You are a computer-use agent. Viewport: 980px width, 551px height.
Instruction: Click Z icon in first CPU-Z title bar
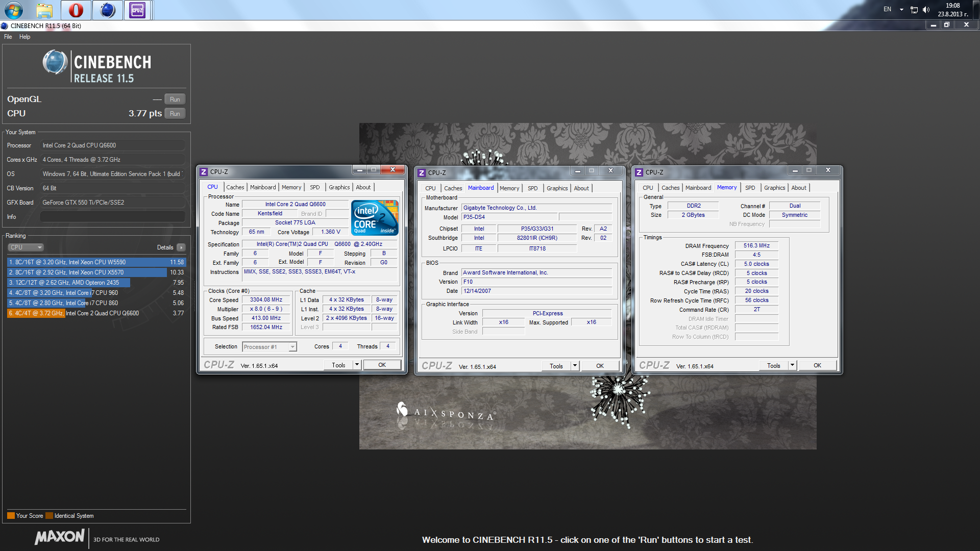[x=204, y=172]
